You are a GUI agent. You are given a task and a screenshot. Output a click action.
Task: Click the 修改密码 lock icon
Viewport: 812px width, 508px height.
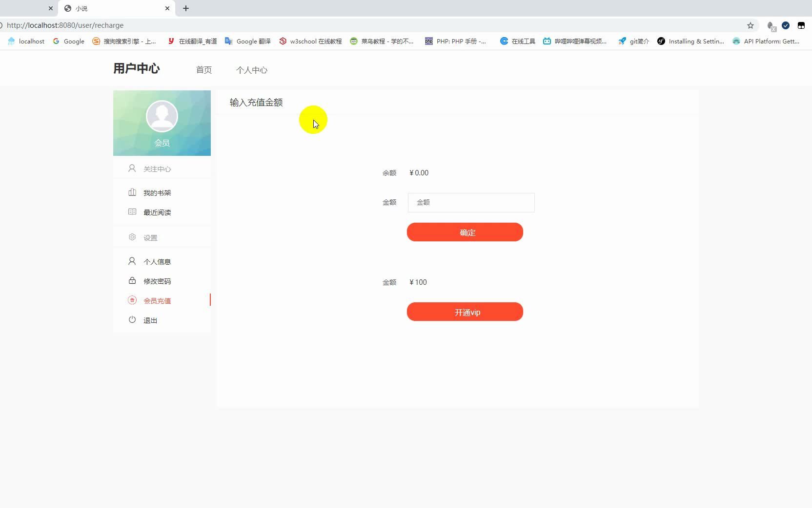[132, 281]
